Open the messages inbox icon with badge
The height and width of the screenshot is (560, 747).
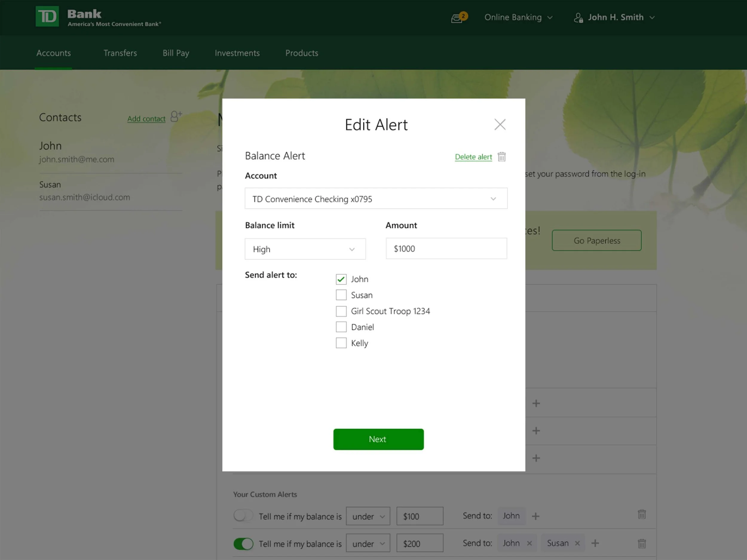click(459, 18)
